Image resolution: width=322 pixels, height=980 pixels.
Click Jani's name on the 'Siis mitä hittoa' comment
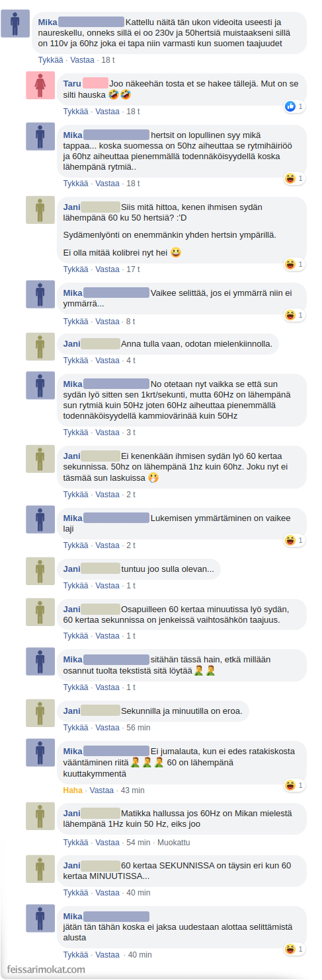(x=71, y=207)
